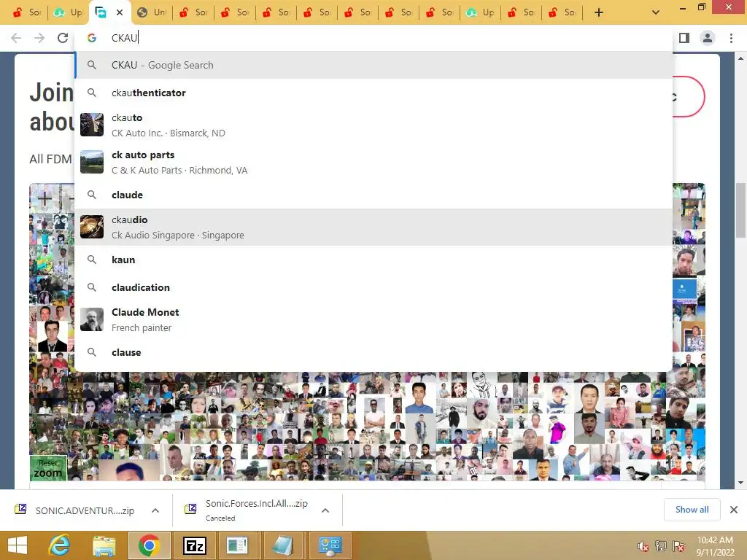
Task: Click the Chrome taskbar icon
Action: (x=149, y=545)
